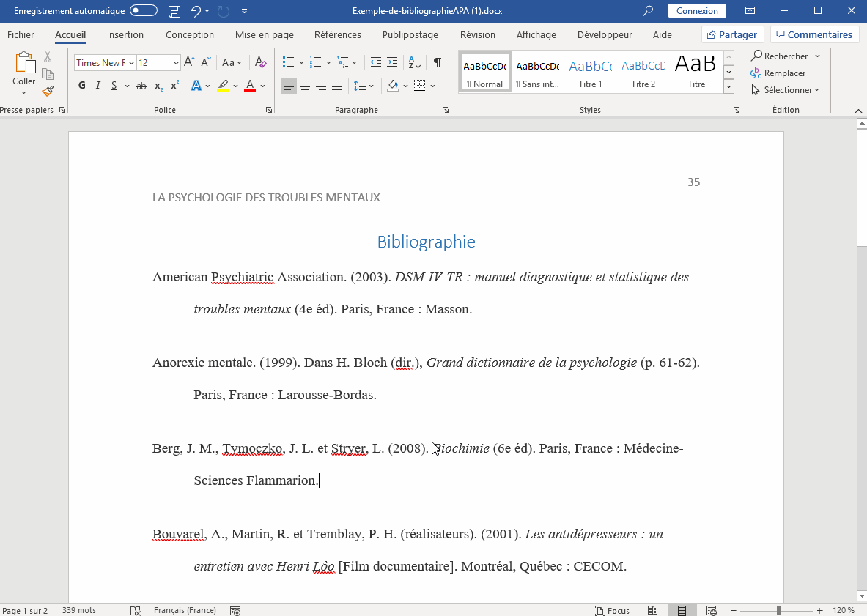867x616 pixels.
Task: Increase paragraph indent
Action: (x=392, y=62)
